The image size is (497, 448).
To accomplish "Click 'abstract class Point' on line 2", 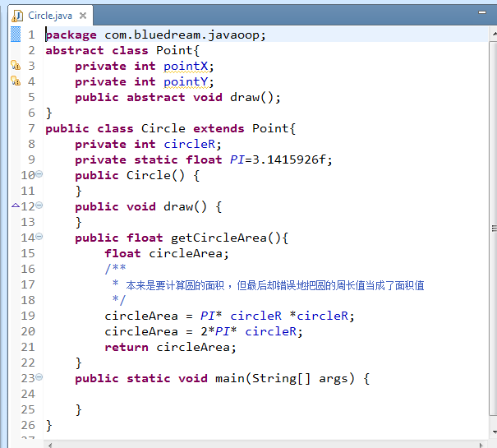I will point(118,50).
